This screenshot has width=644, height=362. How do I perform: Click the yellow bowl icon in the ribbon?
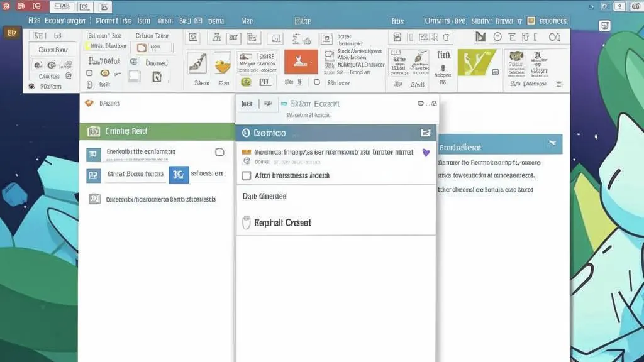[x=222, y=65]
